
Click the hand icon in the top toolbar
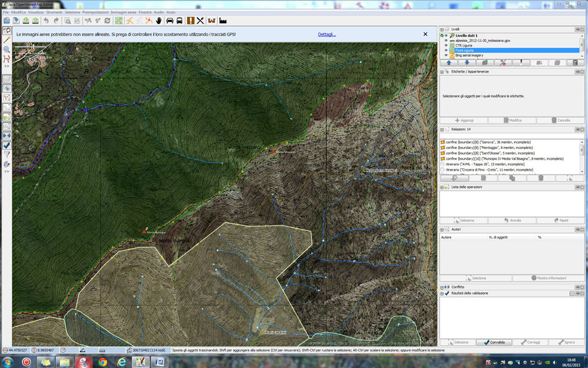tap(159, 21)
